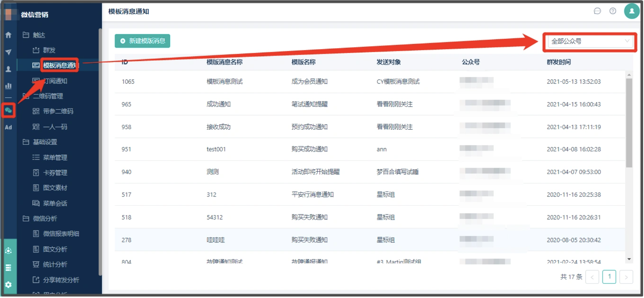Open the chat message icon in header
Viewport: 644px width, 298px height.
tap(598, 11)
